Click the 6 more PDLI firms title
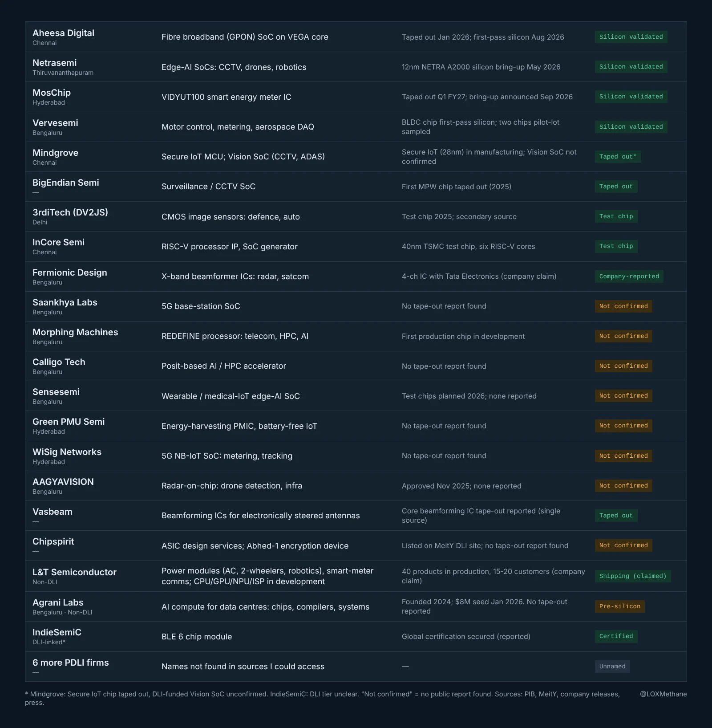712x728 pixels. pyautogui.click(x=70, y=663)
